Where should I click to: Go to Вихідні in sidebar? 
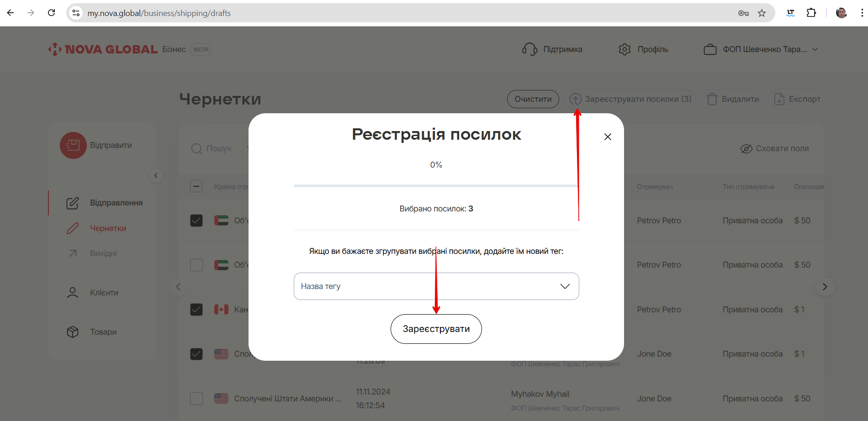tap(103, 253)
